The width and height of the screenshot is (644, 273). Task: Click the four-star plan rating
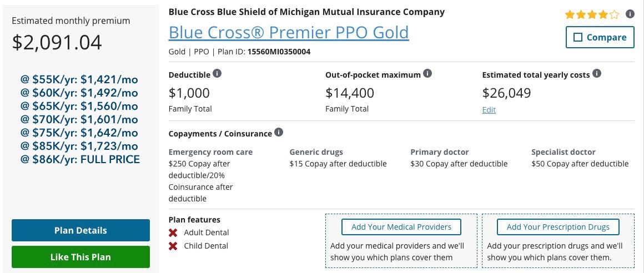point(592,14)
